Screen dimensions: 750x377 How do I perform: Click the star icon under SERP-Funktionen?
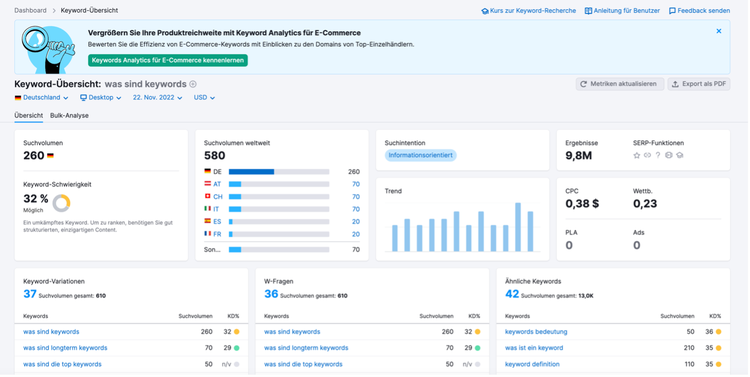637,155
